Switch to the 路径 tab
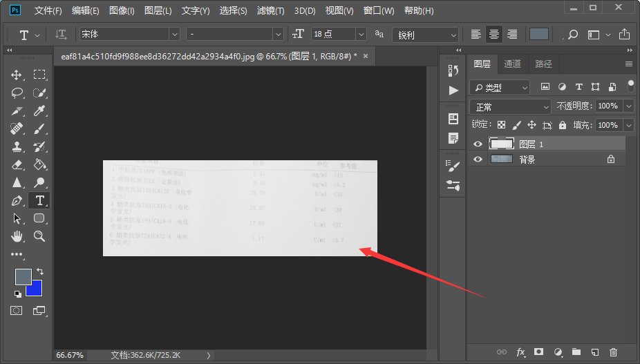The image size is (640, 364). (x=543, y=64)
